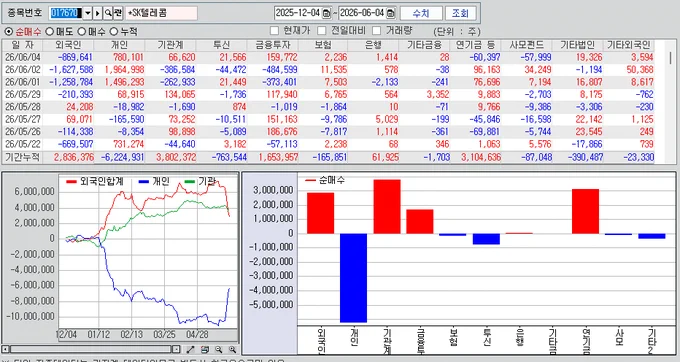Screen dimensions: 680x362
Task: Click the blue 개인 bar in bar chart
Action: (x=353, y=278)
